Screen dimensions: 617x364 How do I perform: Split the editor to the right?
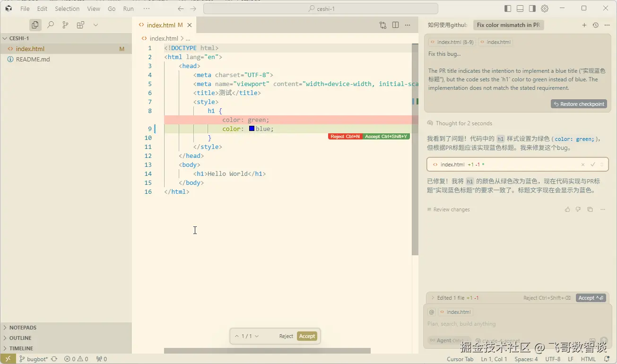(x=396, y=25)
